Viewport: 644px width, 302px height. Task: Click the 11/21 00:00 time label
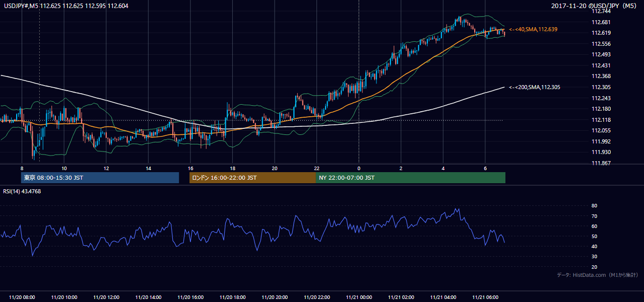[x=359, y=297]
